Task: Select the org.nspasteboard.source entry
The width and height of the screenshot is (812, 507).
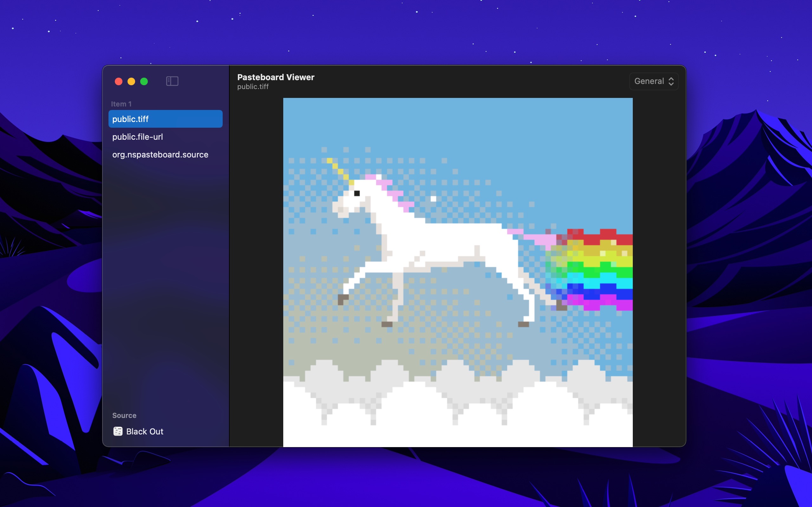Action: pyautogui.click(x=160, y=155)
